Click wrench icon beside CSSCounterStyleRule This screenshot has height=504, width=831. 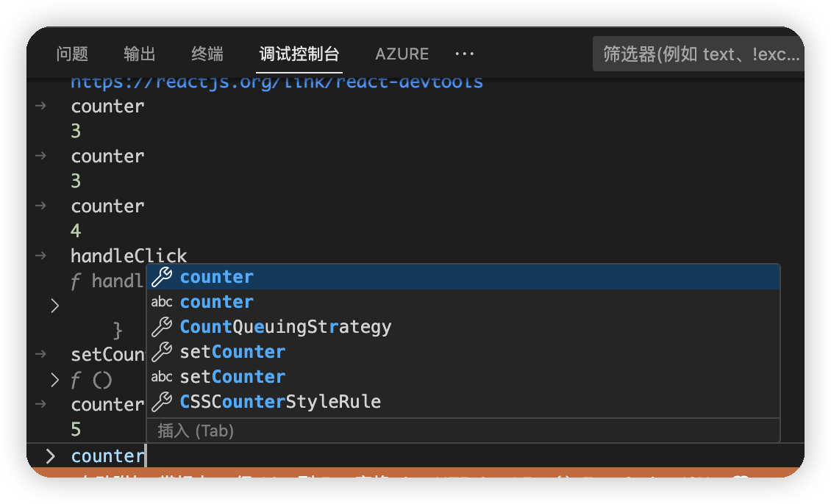point(161,402)
